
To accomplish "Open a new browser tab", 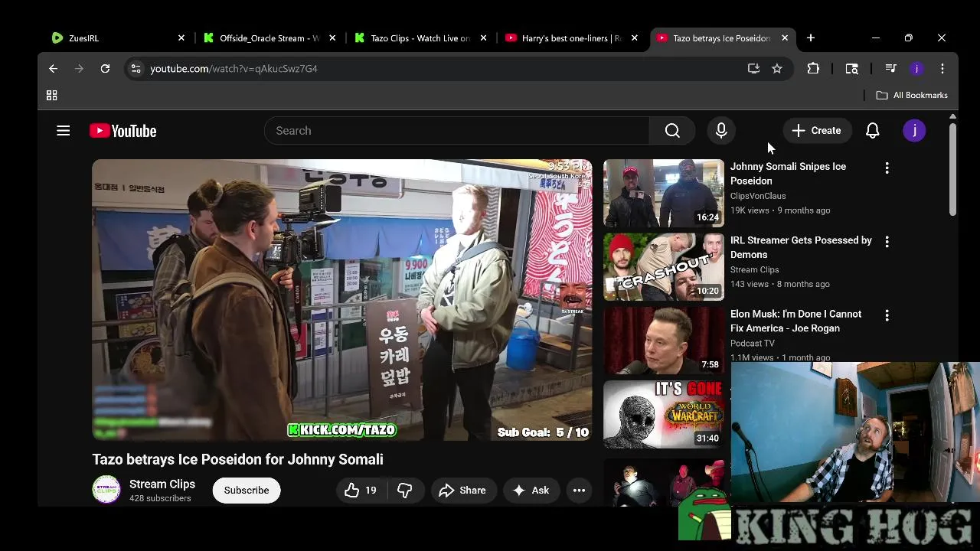I will point(811,37).
